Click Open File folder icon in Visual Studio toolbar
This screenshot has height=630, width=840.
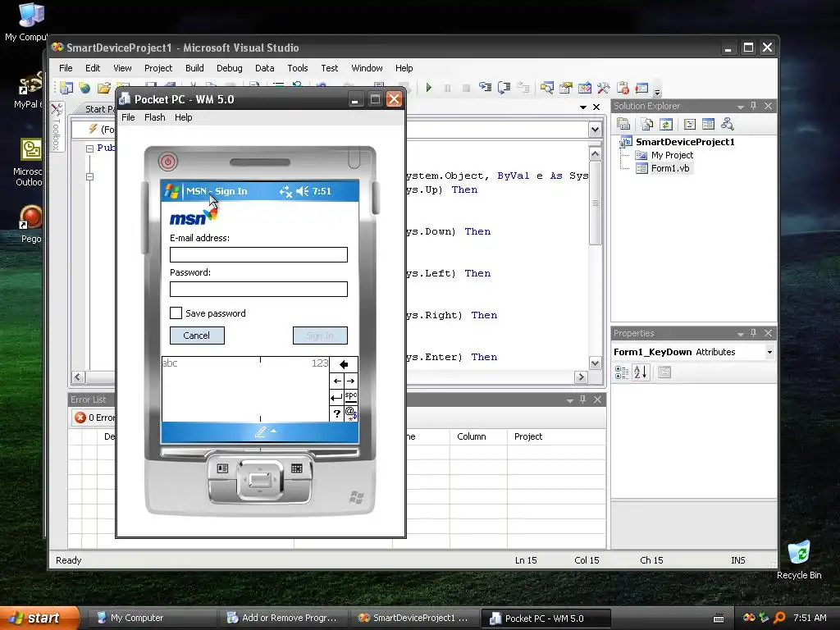(x=103, y=88)
